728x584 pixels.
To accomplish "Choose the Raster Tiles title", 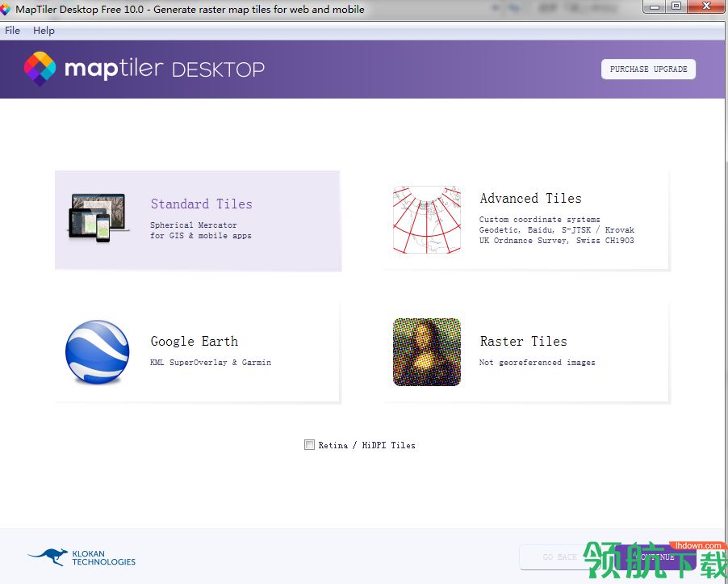I will click(x=523, y=341).
